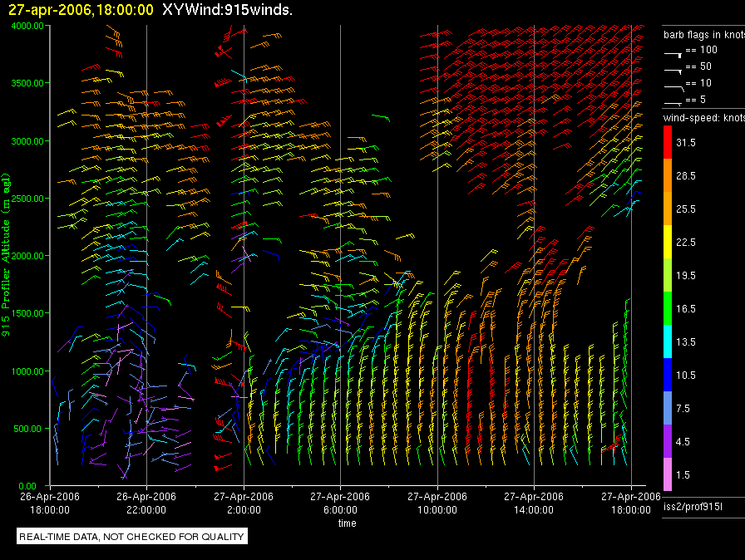The height and width of the screenshot is (560, 745).
Task: Click the 27-Apr-2006 18:00:00 axis time label
Action: pyautogui.click(x=631, y=503)
